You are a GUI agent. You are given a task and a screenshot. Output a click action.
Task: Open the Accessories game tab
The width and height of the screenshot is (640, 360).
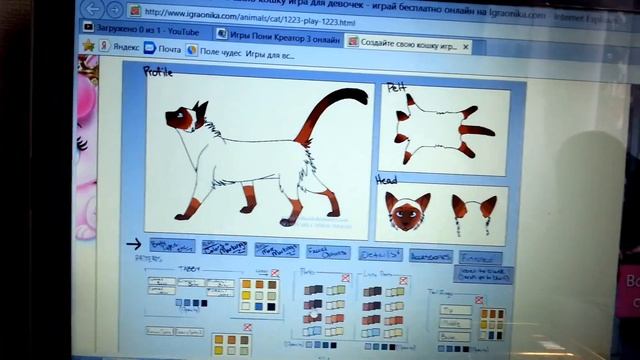point(431,256)
